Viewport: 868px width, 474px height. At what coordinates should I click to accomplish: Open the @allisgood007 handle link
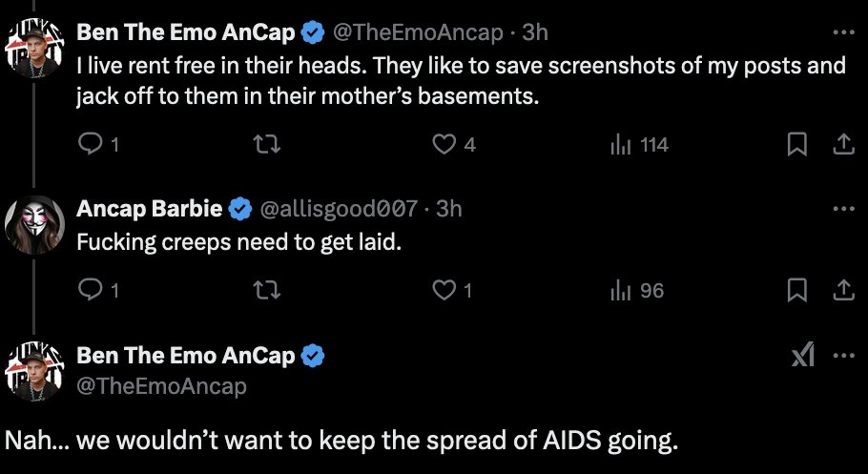339,209
